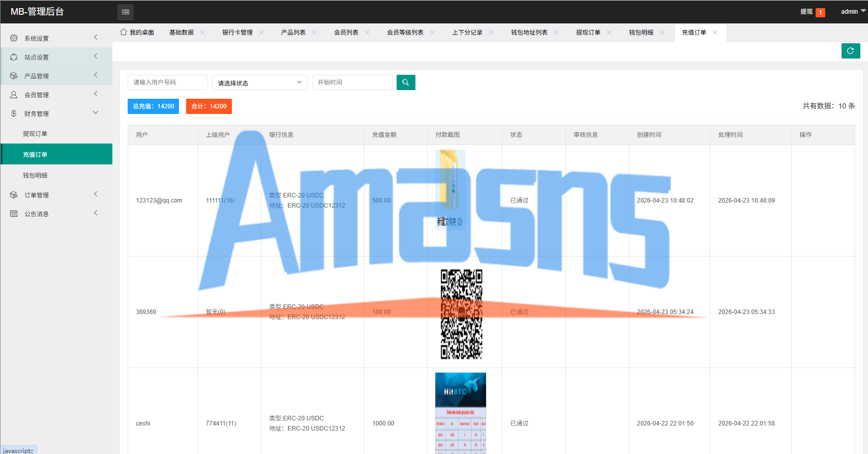Click the 创建时间 column header
This screenshot has height=454, width=868.
tap(649, 135)
